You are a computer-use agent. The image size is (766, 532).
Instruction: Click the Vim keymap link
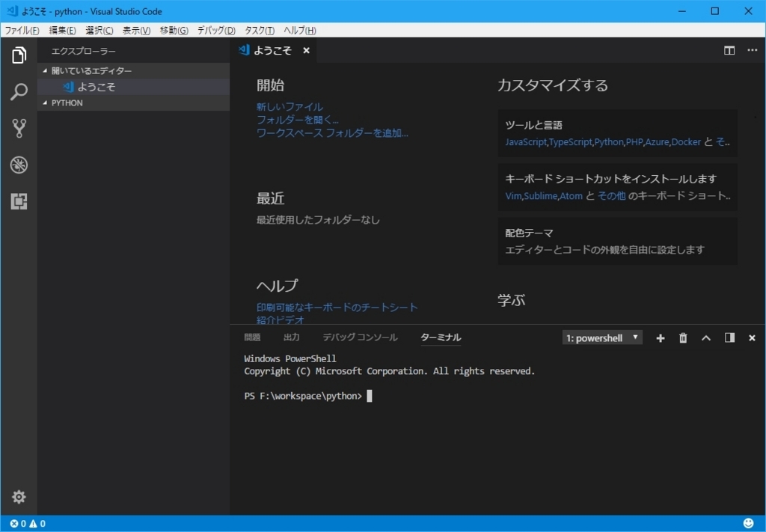[x=513, y=196]
